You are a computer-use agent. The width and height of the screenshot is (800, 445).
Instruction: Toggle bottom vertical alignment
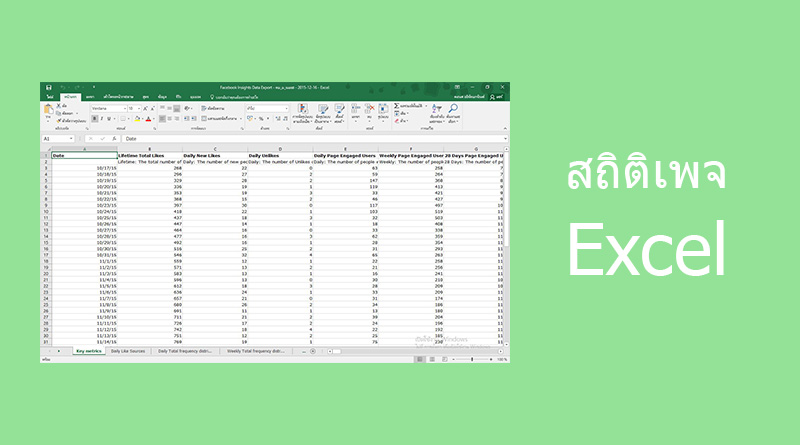click(x=177, y=109)
